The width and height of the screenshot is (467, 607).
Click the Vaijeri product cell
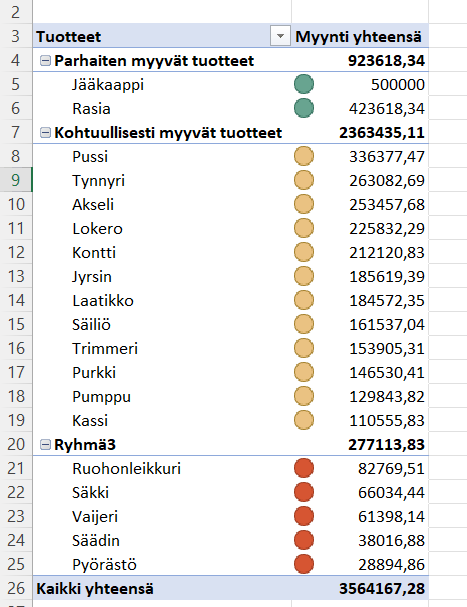(162, 516)
